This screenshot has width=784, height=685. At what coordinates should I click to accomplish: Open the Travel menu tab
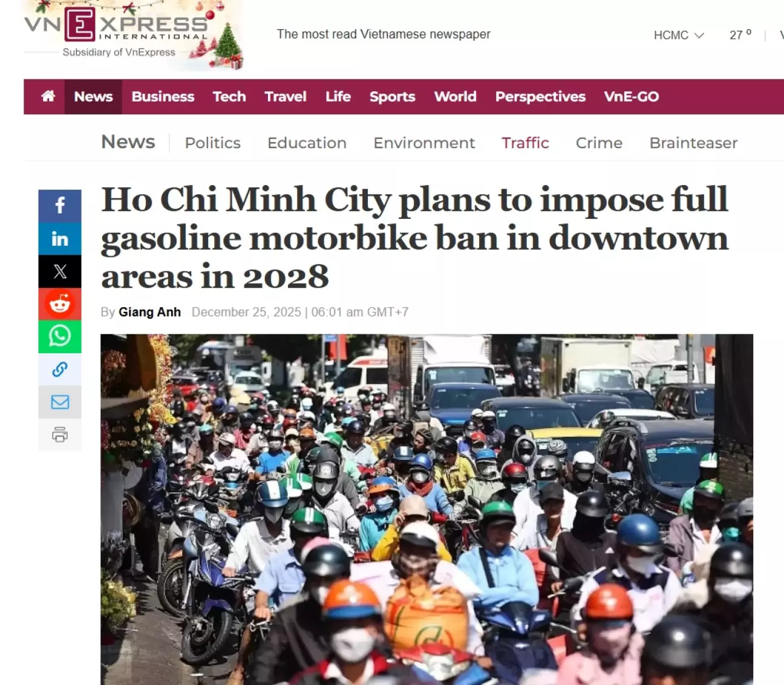tap(286, 97)
